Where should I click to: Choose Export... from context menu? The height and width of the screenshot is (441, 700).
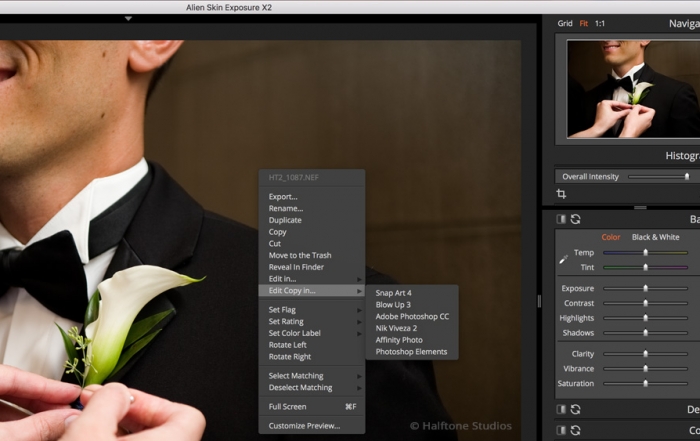(312, 196)
